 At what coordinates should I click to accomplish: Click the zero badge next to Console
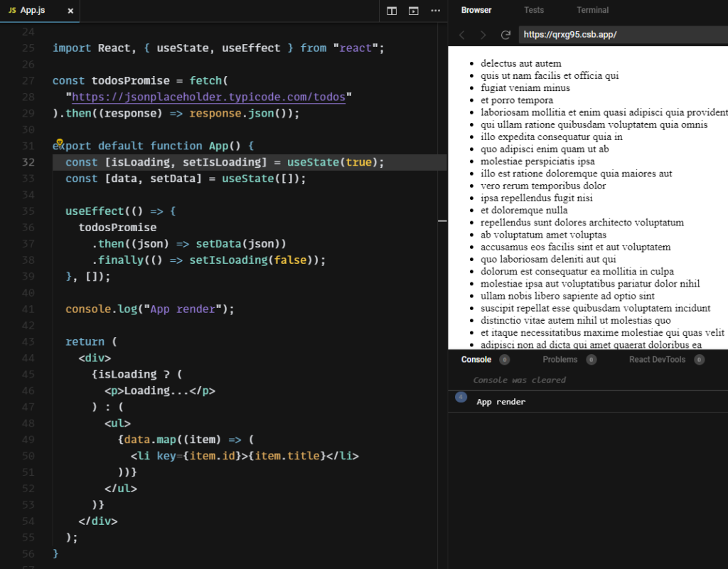(x=503, y=360)
